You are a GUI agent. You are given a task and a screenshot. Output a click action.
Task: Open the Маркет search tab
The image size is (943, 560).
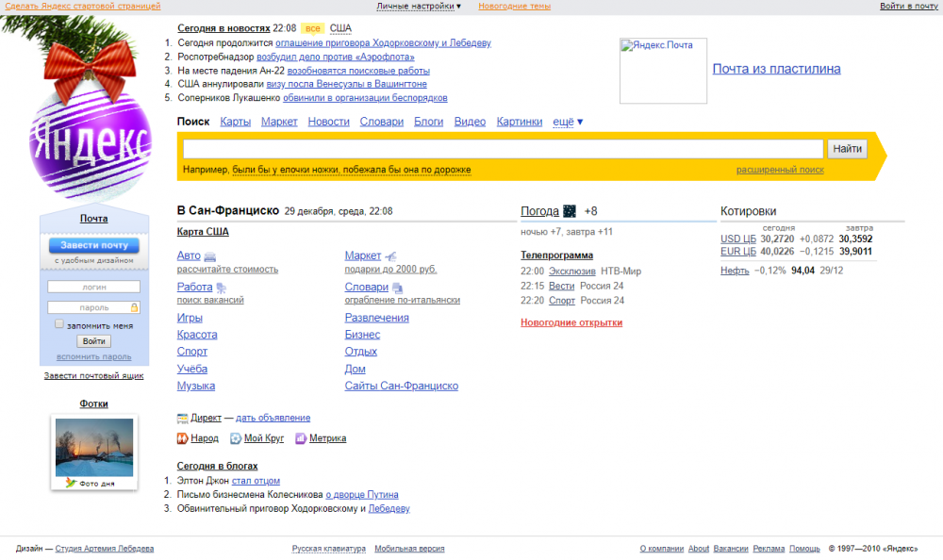[279, 122]
